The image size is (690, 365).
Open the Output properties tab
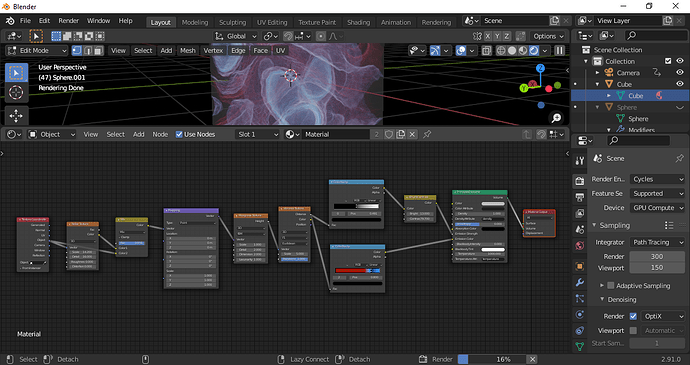coord(580,197)
